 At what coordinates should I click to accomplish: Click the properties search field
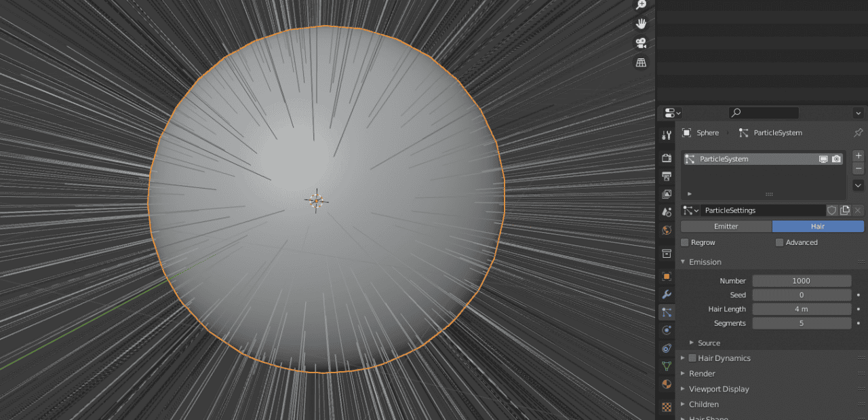pos(764,113)
